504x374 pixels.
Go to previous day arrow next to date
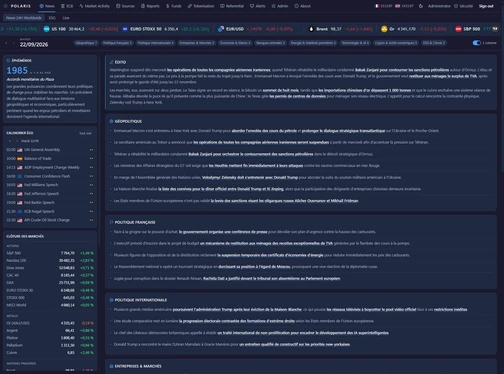pos(6,43)
